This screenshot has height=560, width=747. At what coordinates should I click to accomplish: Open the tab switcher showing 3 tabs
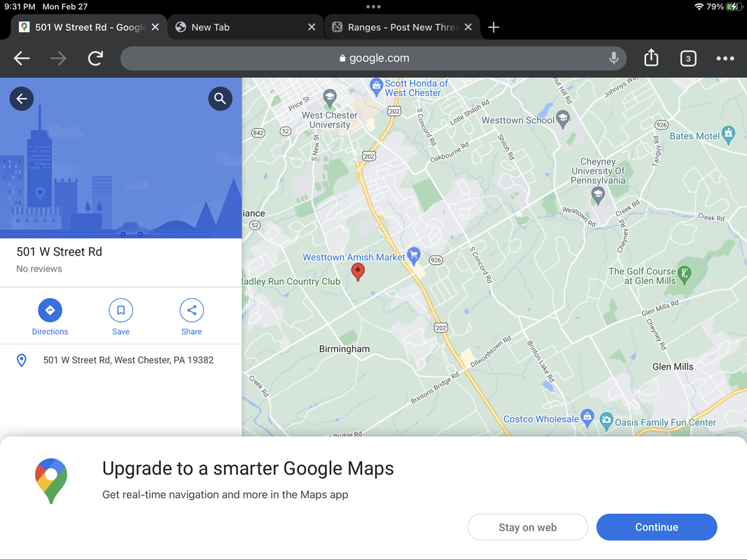[688, 58]
